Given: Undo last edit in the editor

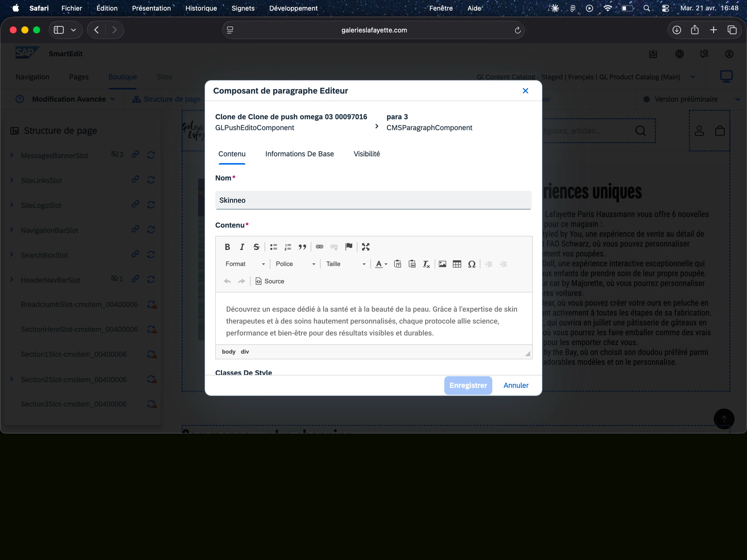Looking at the screenshot, I should tap(227, 281).
